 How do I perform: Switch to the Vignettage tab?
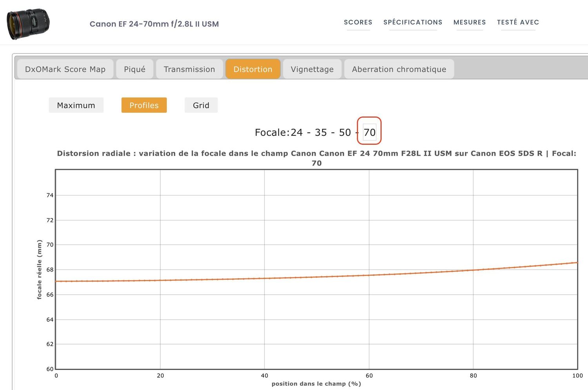coord(312,69)
